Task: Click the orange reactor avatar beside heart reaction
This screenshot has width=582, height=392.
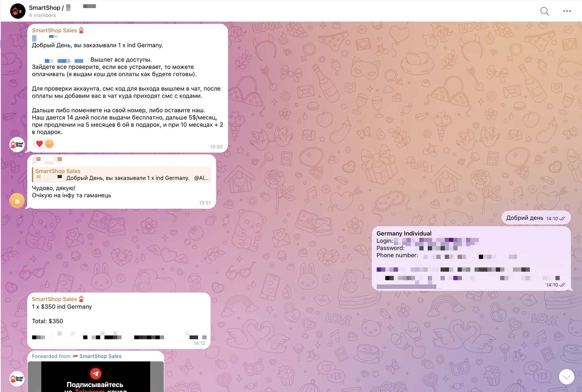Action: tap(49, 144)
